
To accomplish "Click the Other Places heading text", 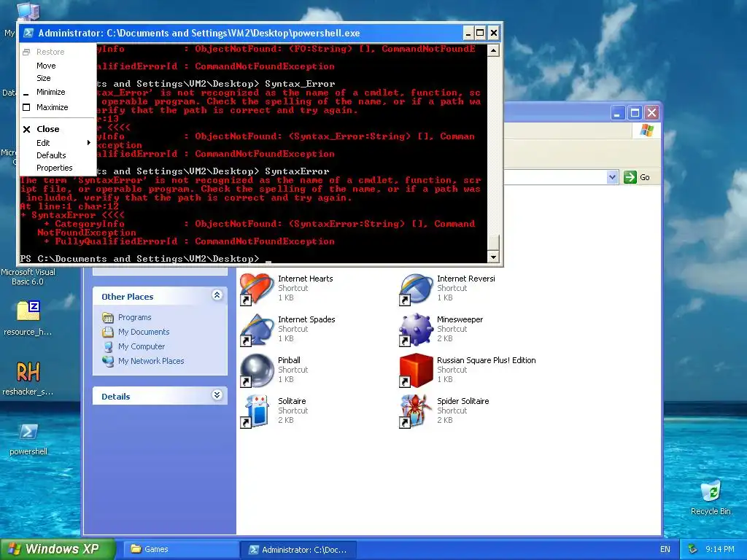I will click(127, 297).
